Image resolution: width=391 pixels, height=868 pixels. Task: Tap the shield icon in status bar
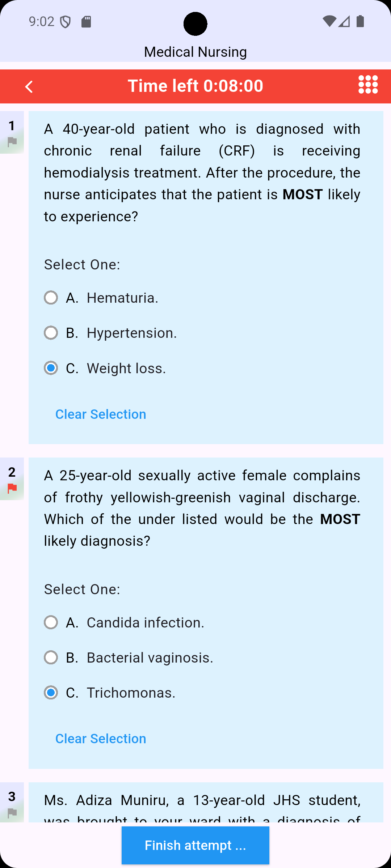[65, 22]
